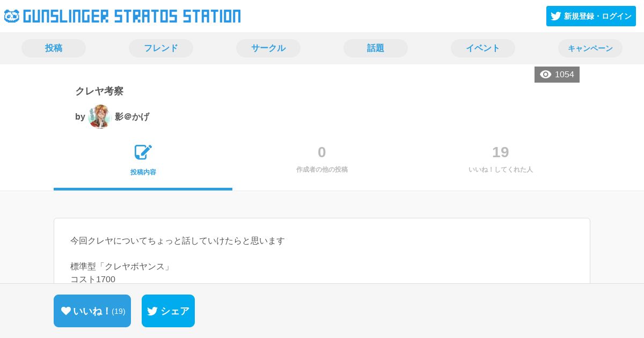This screenshot has height=338, width=644.
Task: Switch to いいね!してくれた人 tab
Action: tap(501, 159)
